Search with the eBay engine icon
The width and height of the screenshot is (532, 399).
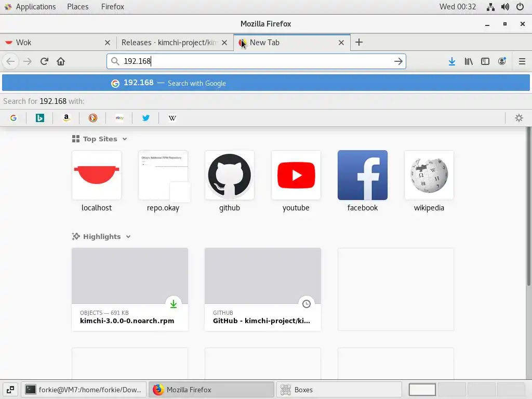(119, 118)
